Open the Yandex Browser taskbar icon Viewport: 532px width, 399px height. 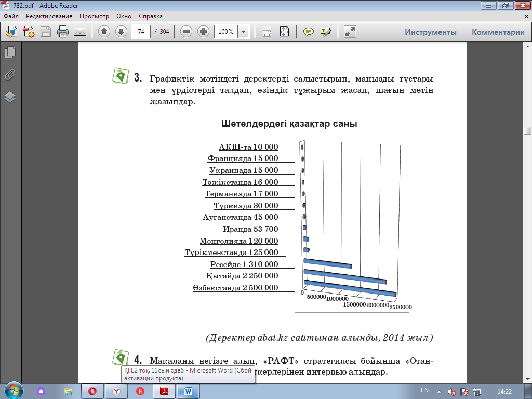tap(116, 391)
